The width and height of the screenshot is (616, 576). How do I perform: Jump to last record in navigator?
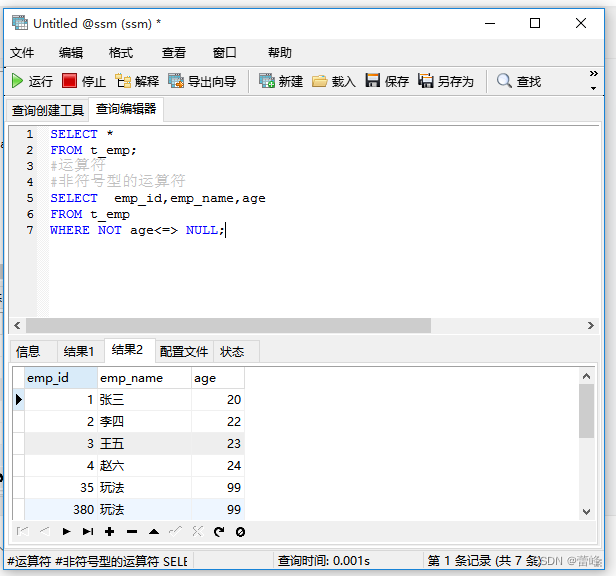(88, 532)
